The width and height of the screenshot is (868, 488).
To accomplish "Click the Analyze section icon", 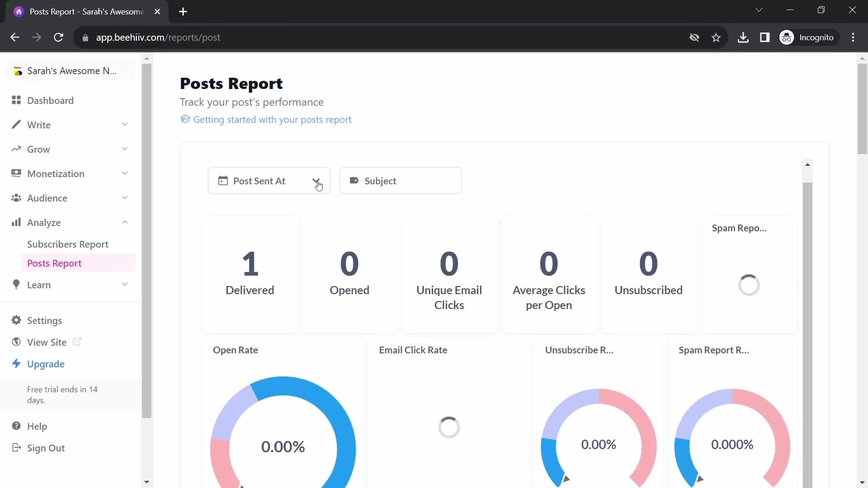I will click(x=16, y=222).
